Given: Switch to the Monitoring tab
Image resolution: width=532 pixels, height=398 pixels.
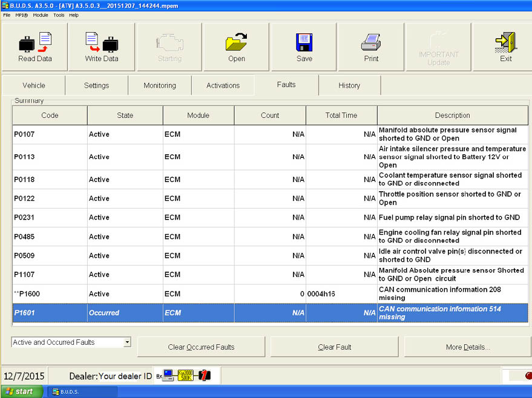Looking at the screenshot, I should tap(159, 85).
